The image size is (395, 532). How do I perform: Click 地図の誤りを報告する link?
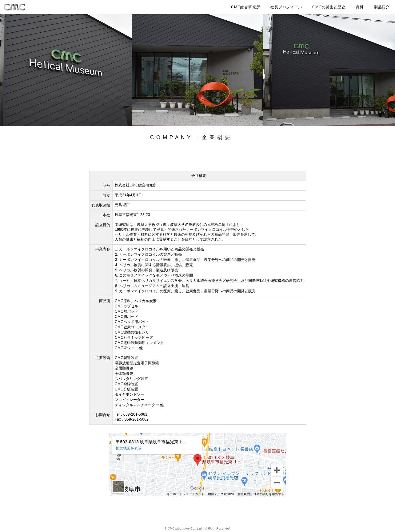pyautogui.click(x=269, y=494)
